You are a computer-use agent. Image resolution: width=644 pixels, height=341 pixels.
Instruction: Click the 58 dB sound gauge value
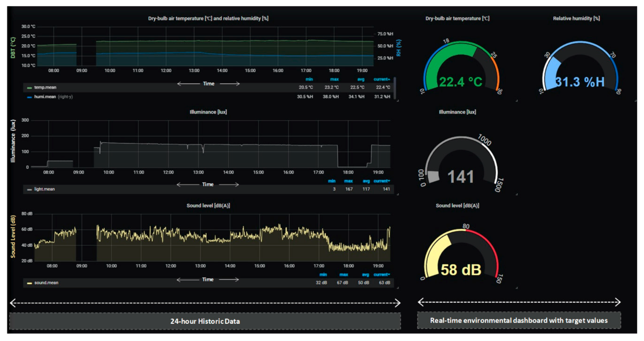pyautogui.click(x=461, y=270)
